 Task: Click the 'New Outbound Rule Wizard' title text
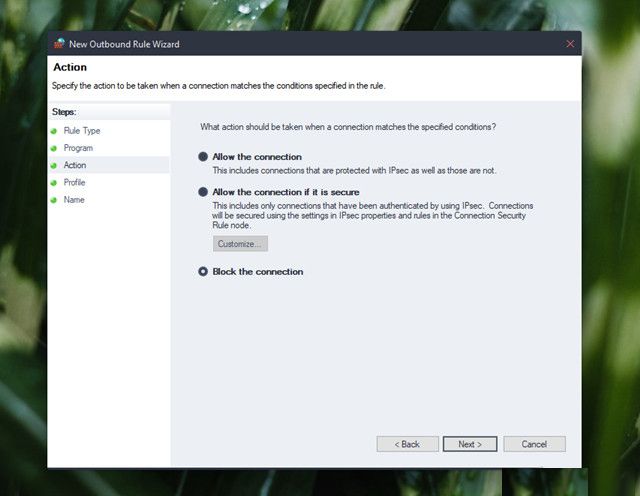(x=124, y=44)
